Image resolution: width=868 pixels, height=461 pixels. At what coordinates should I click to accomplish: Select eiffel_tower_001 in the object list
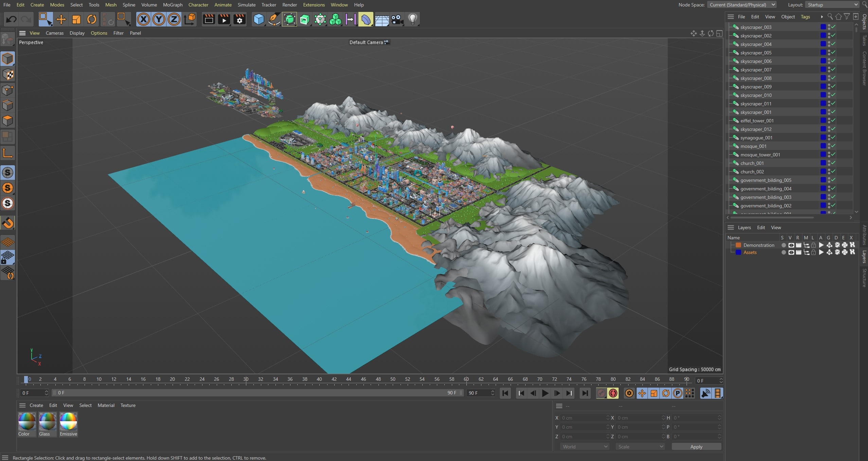click(757, 121)
